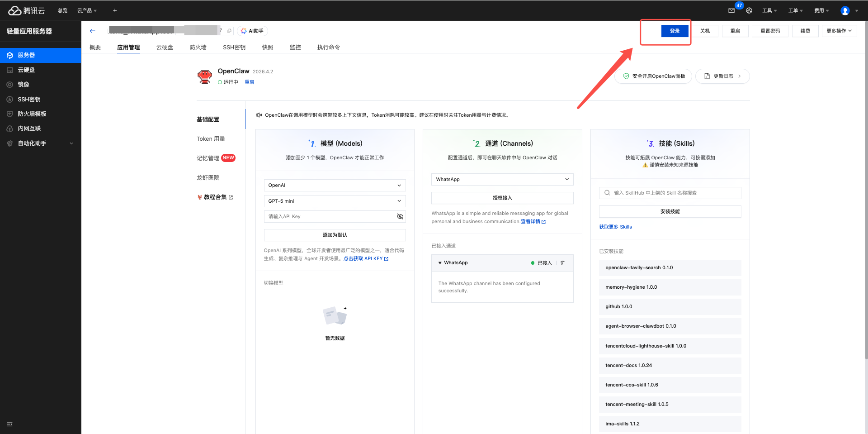Open the GPT-5 mini model dropdown
The height and width of the screenshot is (434, 868).
335,201
